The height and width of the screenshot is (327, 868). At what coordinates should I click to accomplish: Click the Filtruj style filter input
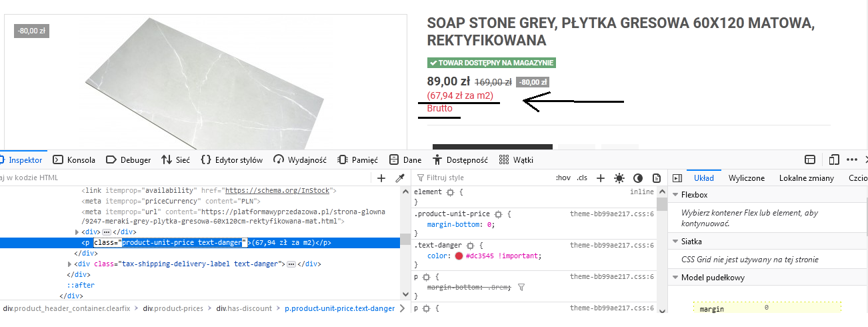pyautogui.click(x=480, y=178)
